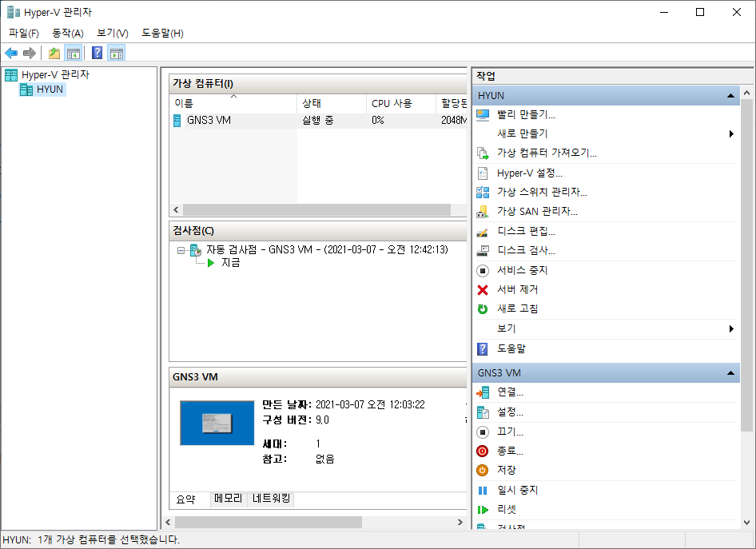Collapse the HYUN actions section

click(x=731, y=96)
